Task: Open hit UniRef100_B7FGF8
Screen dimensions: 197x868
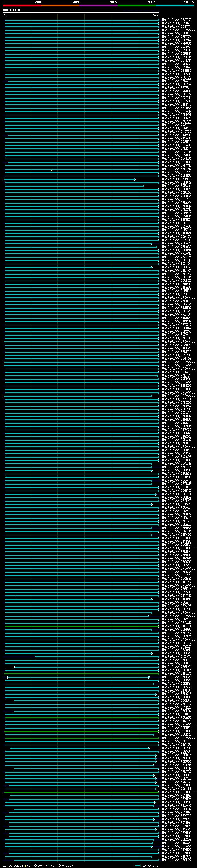Action: coord(176,33)
